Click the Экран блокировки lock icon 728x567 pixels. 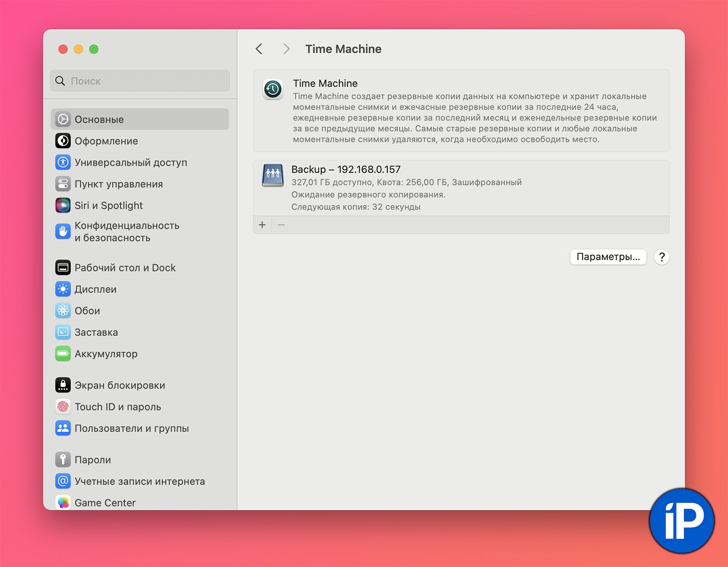coord(63,385)
